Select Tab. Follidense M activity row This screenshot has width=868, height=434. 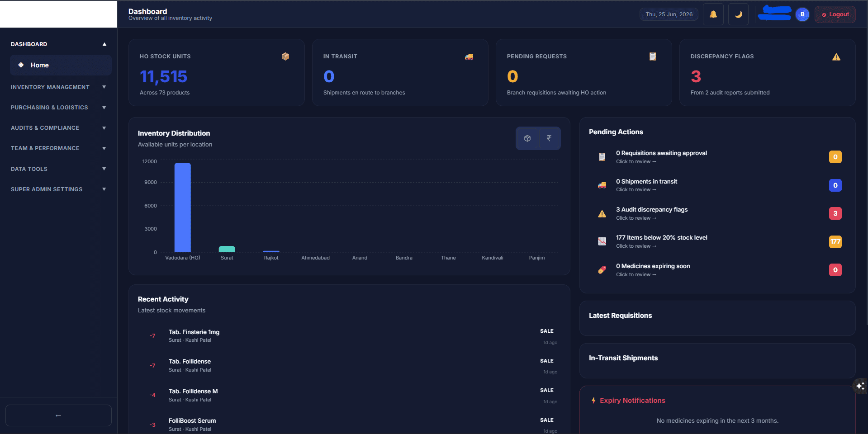[349, 395]
